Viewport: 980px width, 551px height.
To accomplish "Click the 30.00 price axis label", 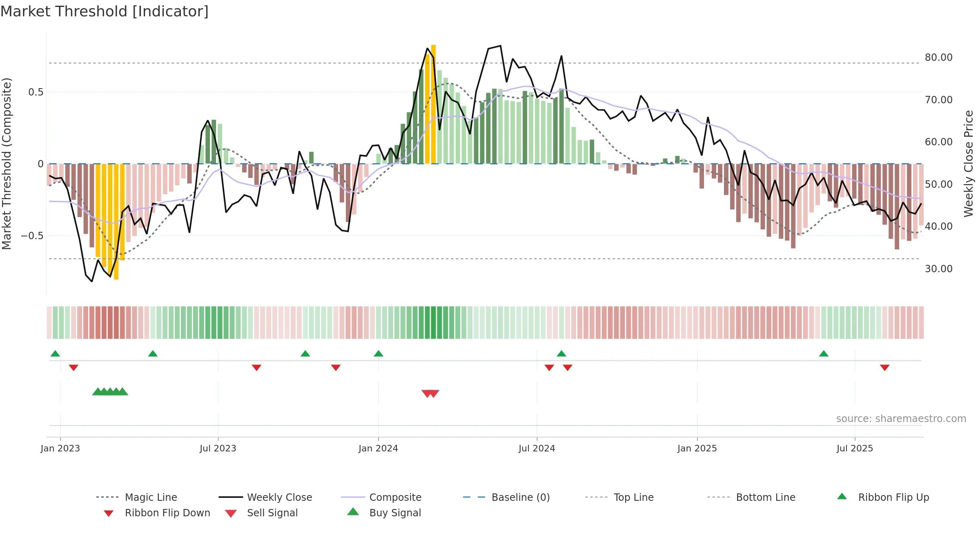I will (939, 269).
